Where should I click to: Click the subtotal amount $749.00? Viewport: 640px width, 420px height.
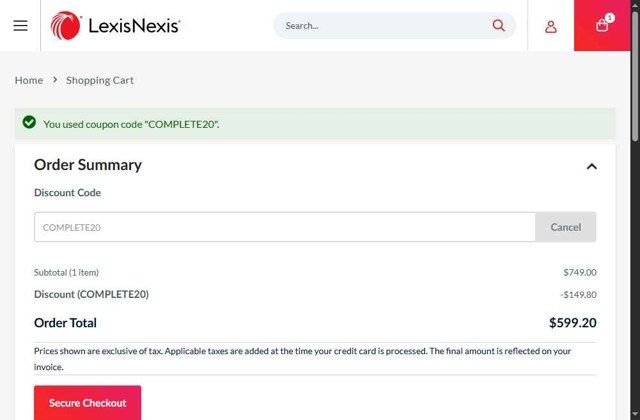(x=580, y=272)
